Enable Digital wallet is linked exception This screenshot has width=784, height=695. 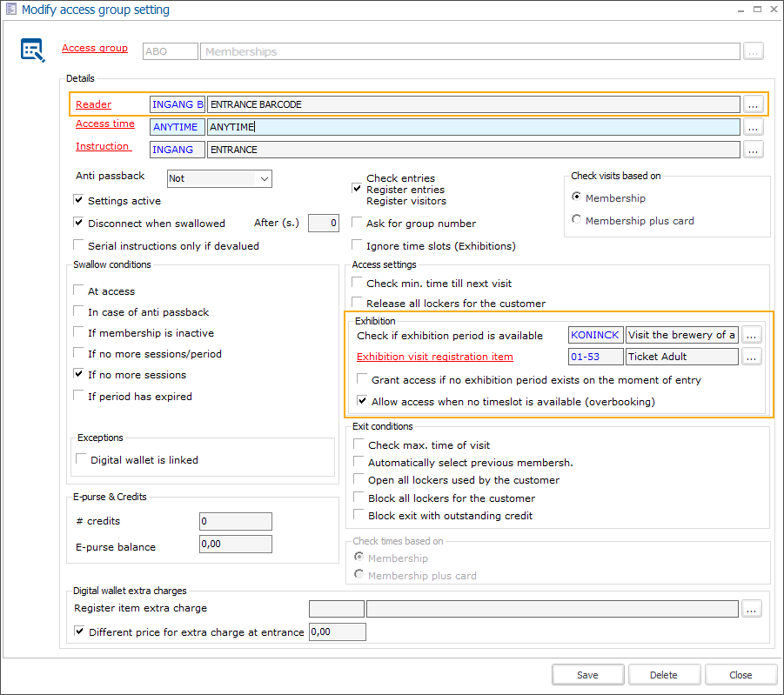(81, 459)
